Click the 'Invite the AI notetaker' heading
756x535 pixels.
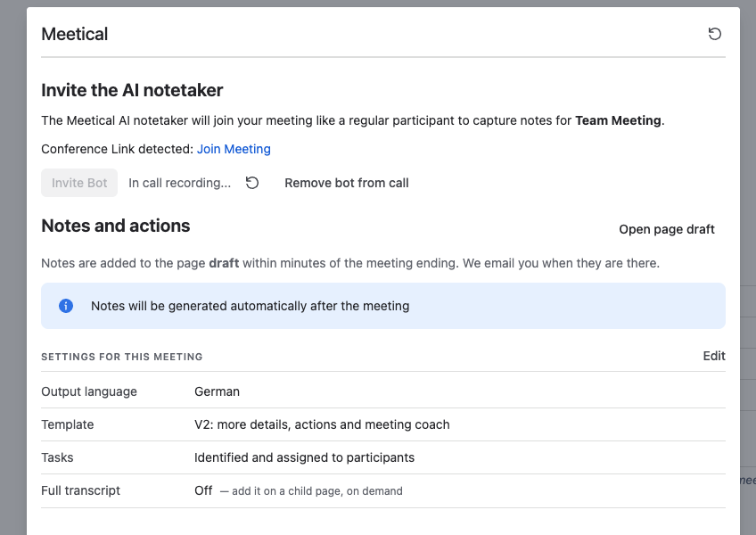[x=132, y=90]
